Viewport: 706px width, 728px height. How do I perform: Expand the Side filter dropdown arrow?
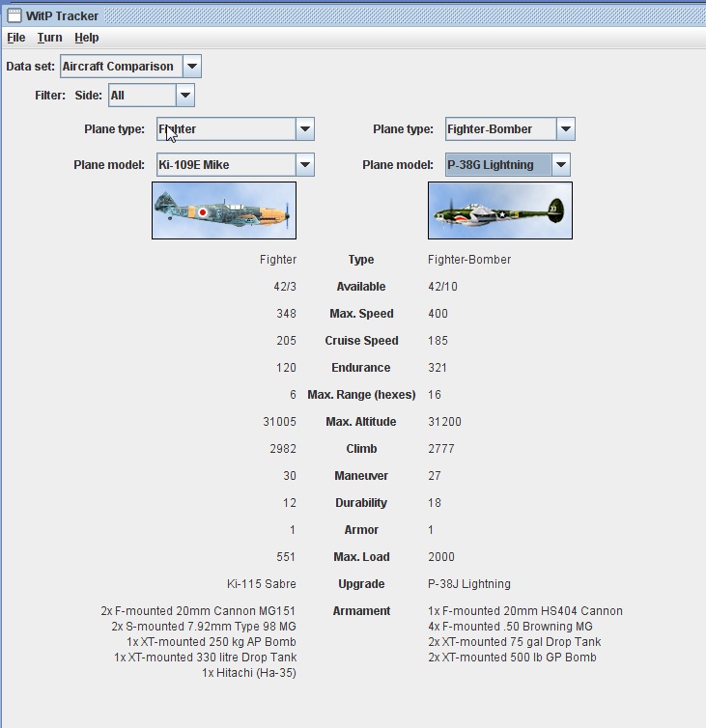pos(184,96)
